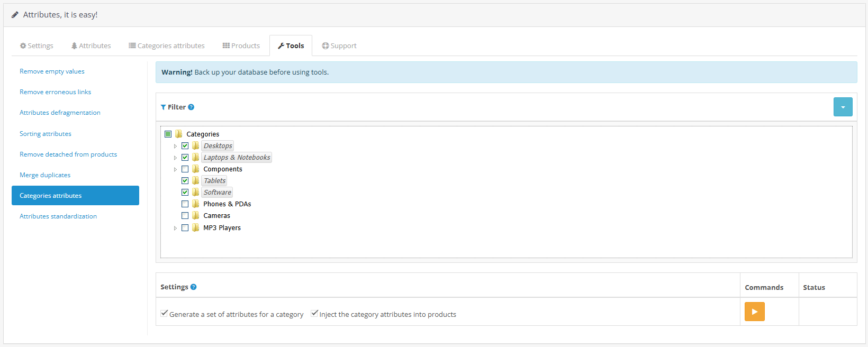Expand the Components tree node
Viewport: 868px width, 347px height.
[x=175, y=169]
